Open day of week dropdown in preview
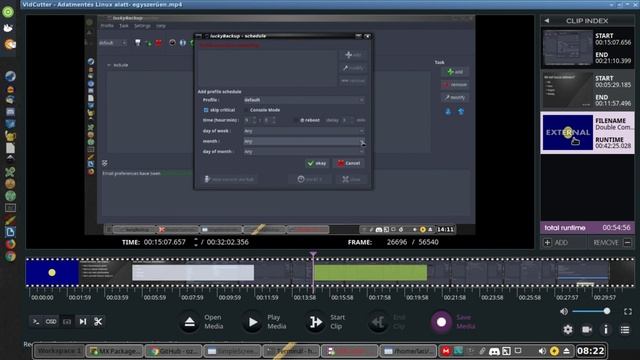 [x=303, y=131]
